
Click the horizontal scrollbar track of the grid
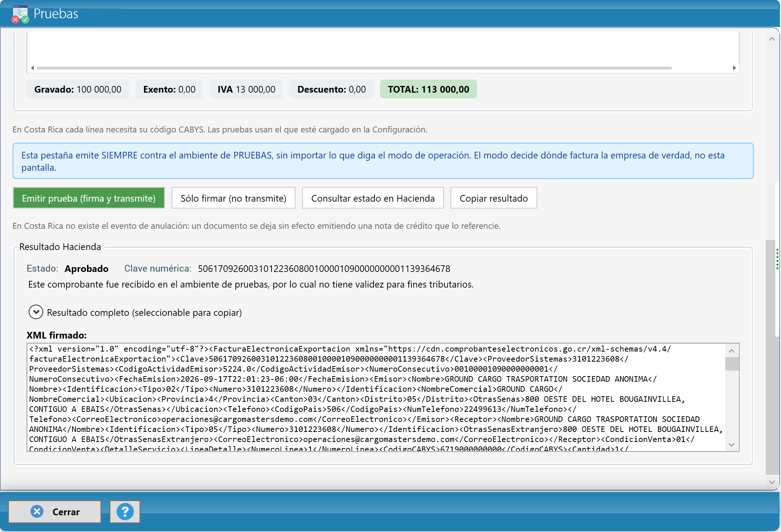pos(354,68)
